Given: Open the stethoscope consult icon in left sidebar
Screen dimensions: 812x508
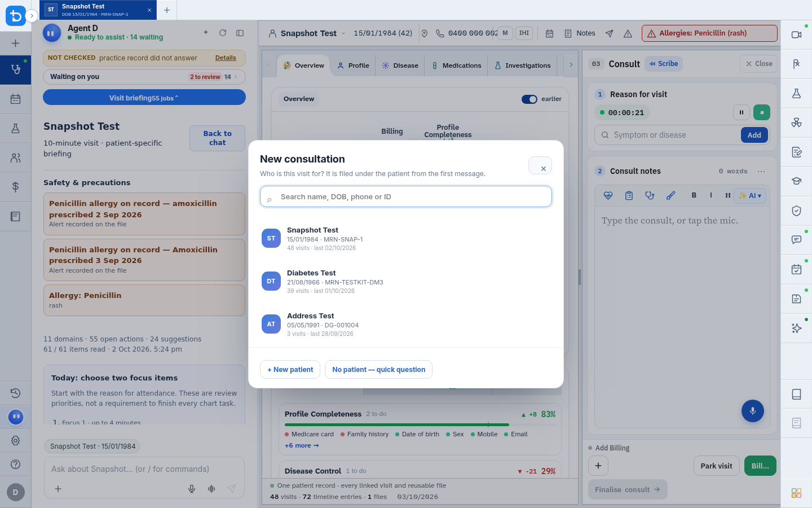Looking at the screenshot, I should tap(15, 69).
